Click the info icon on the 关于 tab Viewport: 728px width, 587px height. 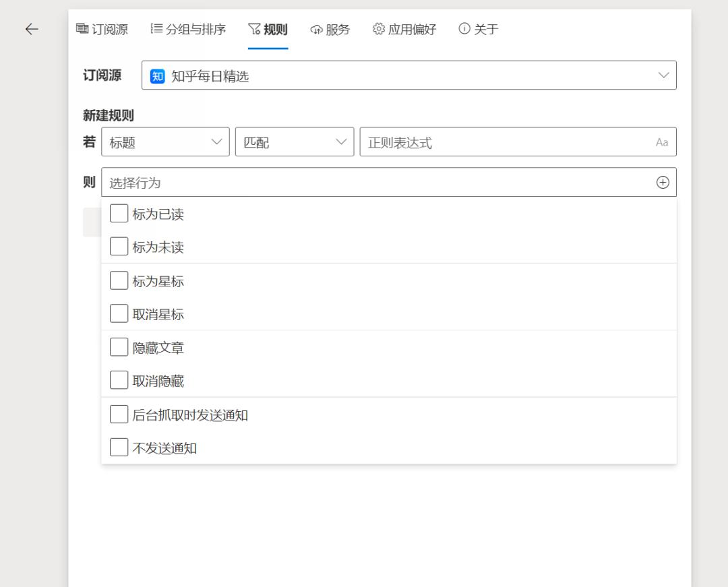(463, 29)
